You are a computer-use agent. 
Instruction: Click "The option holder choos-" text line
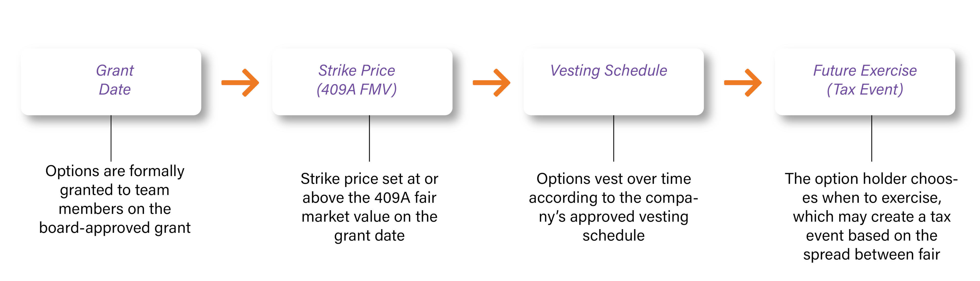tap(871, 179)
